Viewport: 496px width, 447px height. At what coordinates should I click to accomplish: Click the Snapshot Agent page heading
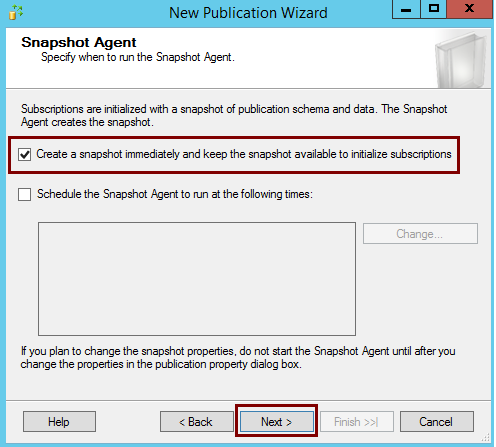click(x=79, y=42)
